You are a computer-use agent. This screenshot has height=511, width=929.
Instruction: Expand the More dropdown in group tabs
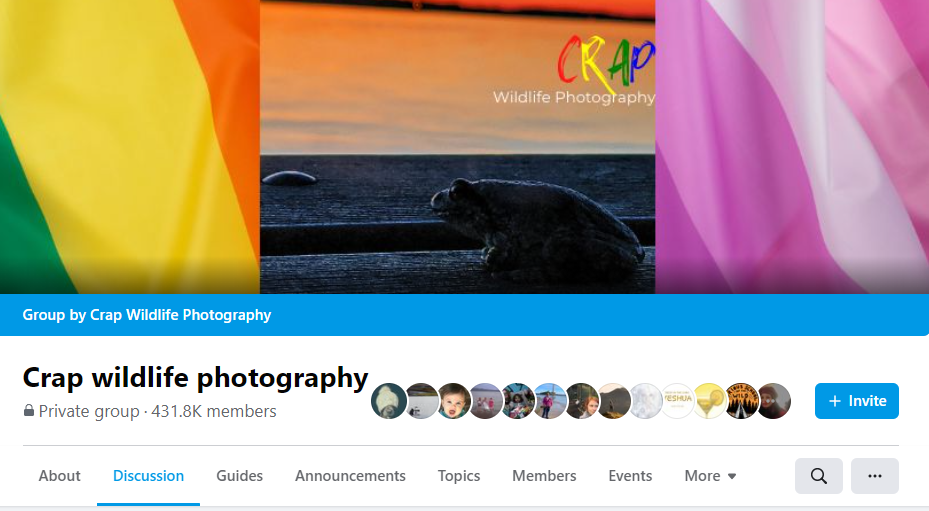[710, 476]
